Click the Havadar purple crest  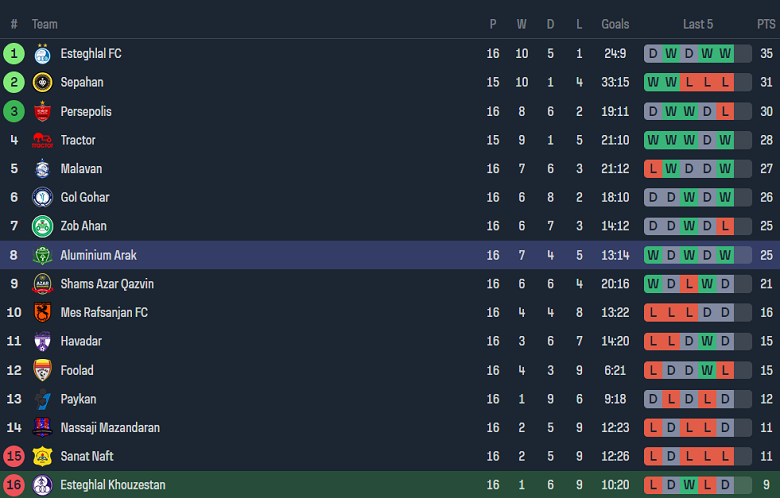(x=42, y=341)
